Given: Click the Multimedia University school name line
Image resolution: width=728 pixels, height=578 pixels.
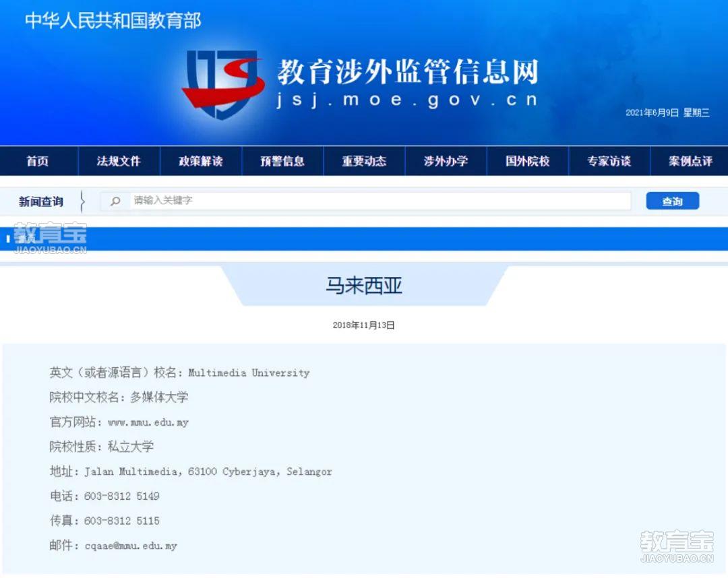Looking at the screenshot, I should (x=180, y=373).
